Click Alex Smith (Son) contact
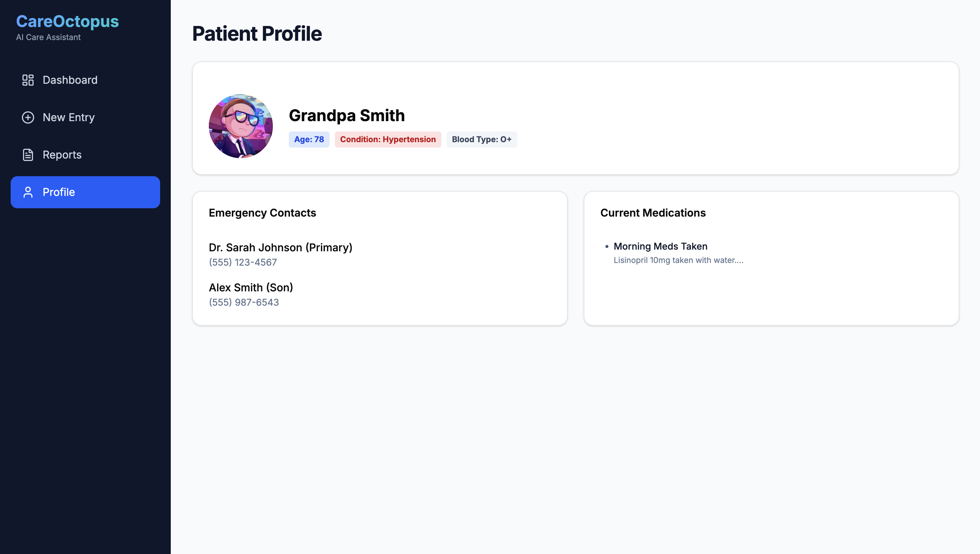The width and height of the screenshot is (980, 554). tap(251, 287)
